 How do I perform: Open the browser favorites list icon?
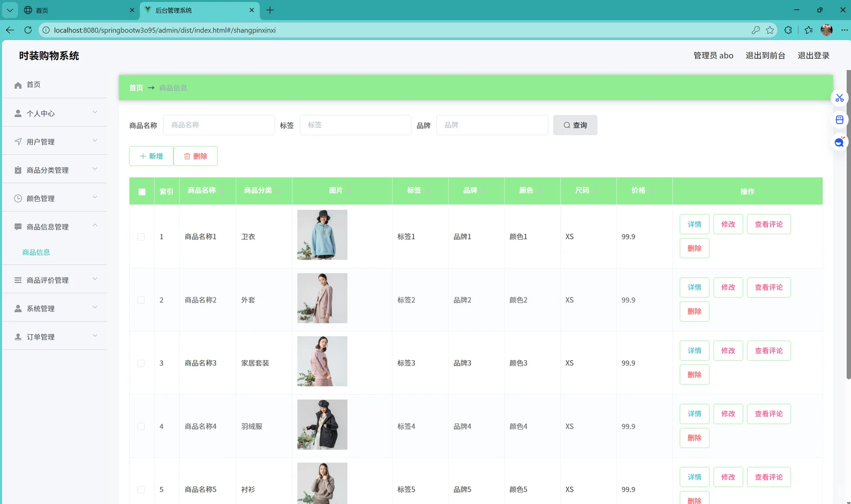point(809,30)
